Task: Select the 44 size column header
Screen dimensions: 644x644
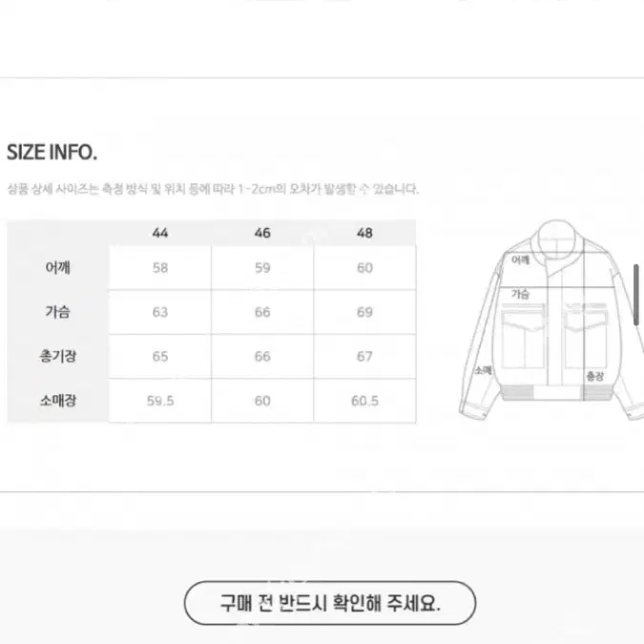Action: [x=159, y=233]
